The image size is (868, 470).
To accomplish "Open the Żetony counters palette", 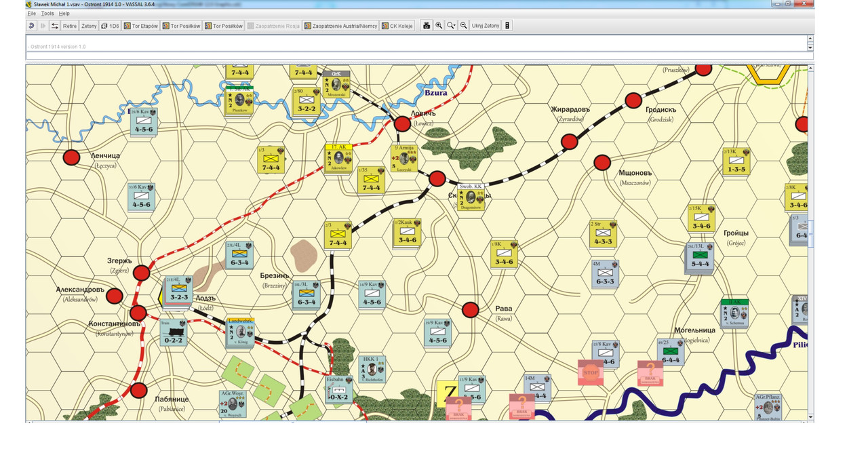I will tap(89, 26).
